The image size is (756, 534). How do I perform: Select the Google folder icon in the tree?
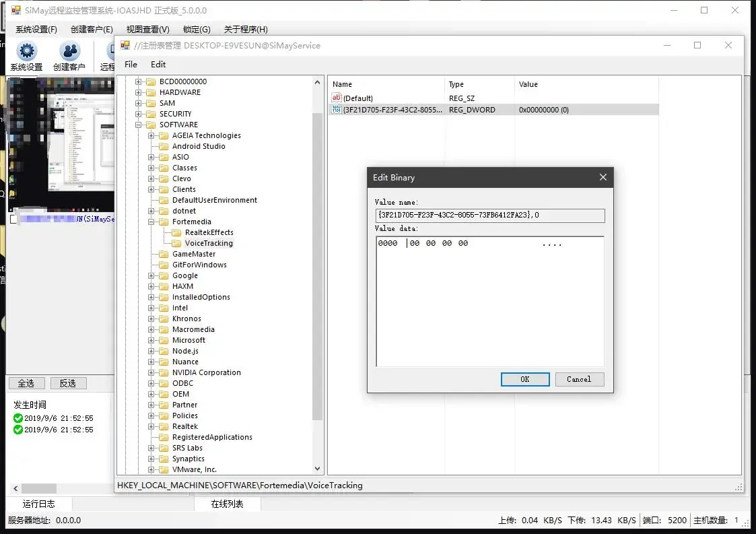click(164, 275)
